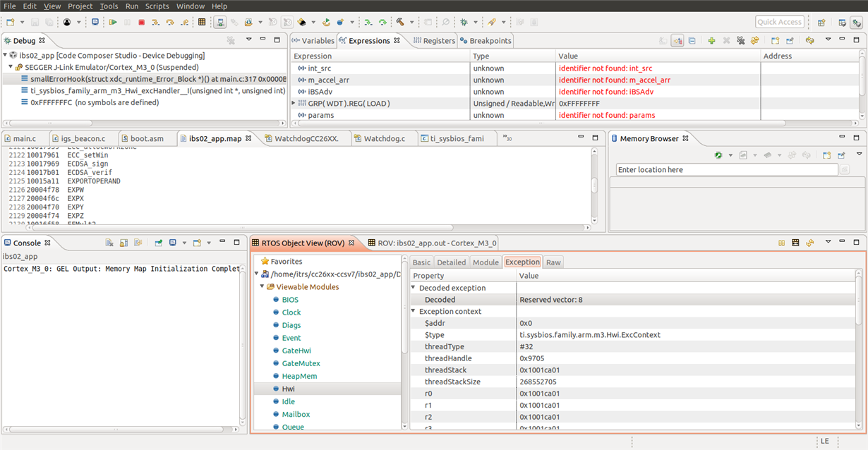Click the Quick Access search box

[780, 22]
